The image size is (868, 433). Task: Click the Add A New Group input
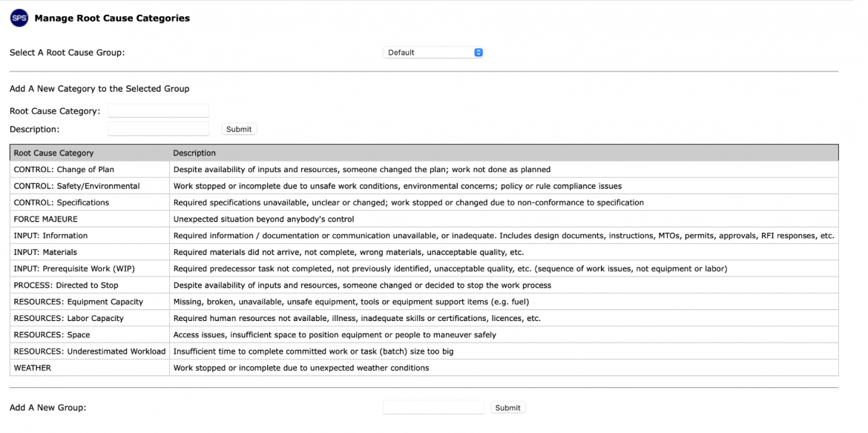pyautogui.click(x=433, y=407)
